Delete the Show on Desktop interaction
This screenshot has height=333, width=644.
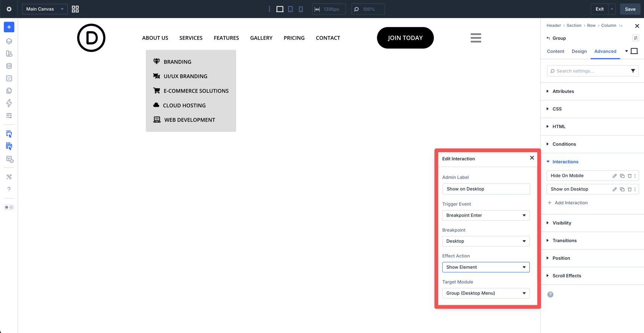click(x=629, y=189)
